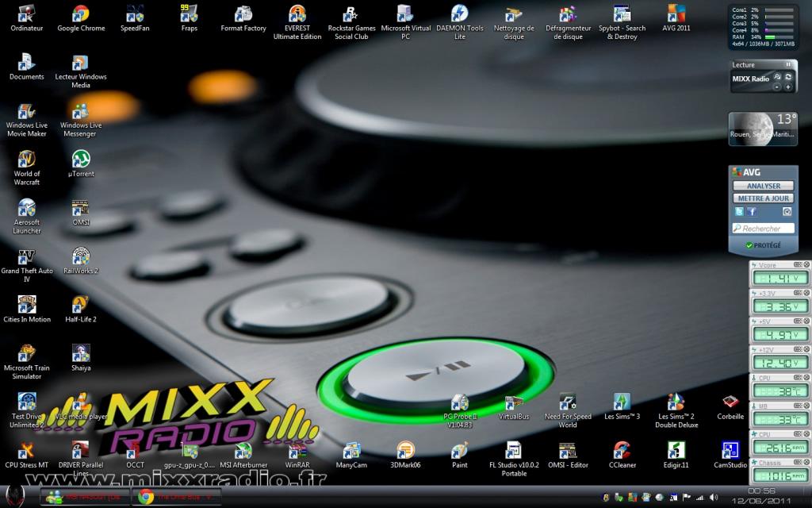Click the refresh icon in MIXX Radio gadget
812x508 pixels.
(788, 77)
